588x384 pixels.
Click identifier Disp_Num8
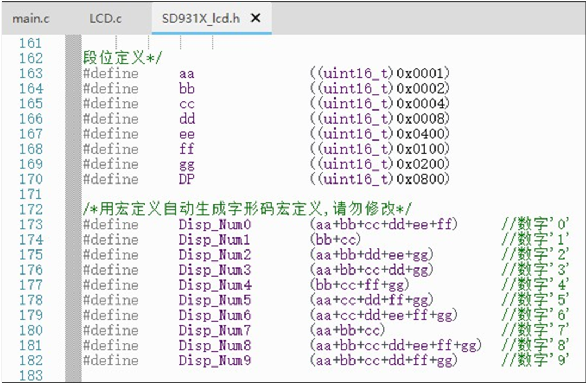click(215, 345)
